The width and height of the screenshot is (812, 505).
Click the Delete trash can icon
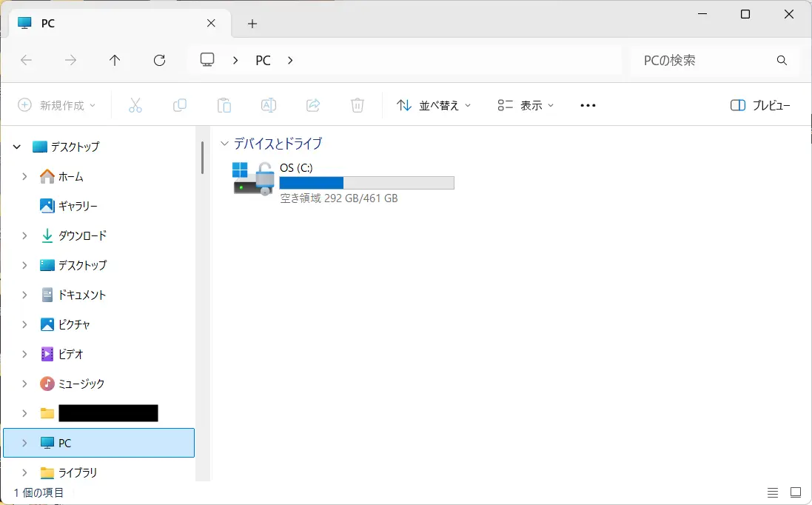pos(358,105)
